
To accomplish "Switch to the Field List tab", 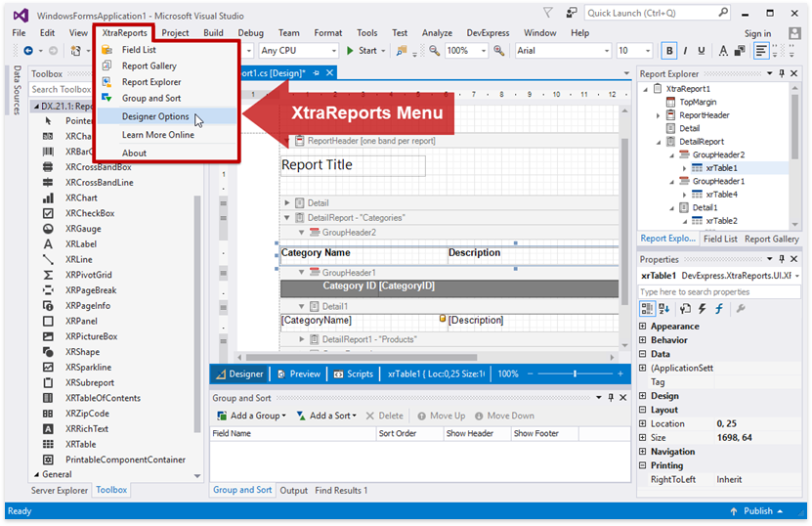I will coord(720,239).
